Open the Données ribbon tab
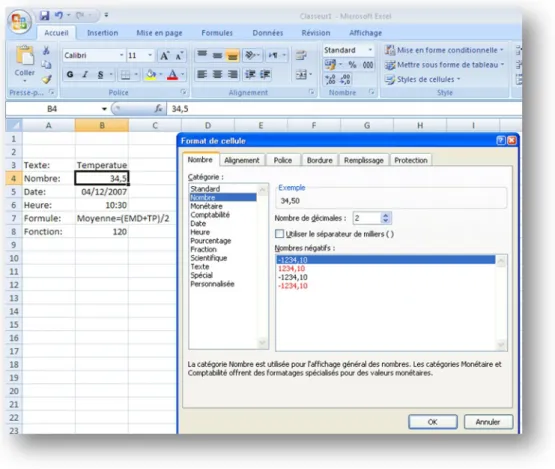 coord(268,33)
